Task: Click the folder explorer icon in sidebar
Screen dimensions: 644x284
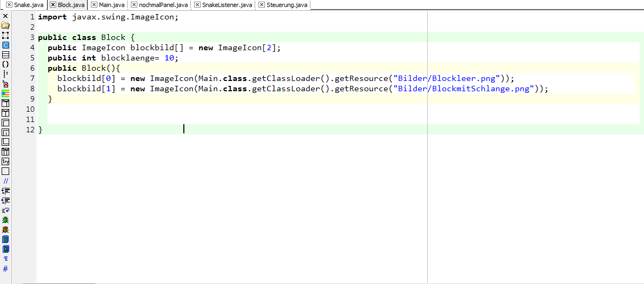Action: point(5,25)
